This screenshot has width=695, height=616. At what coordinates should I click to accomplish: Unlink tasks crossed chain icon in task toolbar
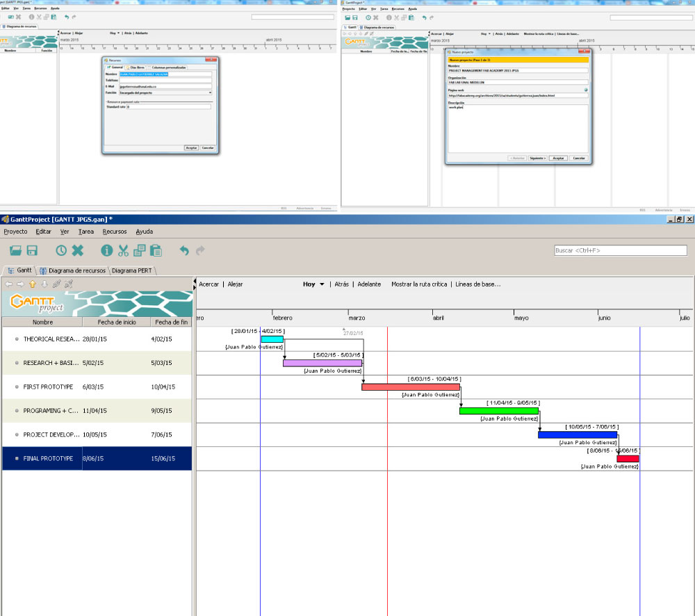click(68, 284)
